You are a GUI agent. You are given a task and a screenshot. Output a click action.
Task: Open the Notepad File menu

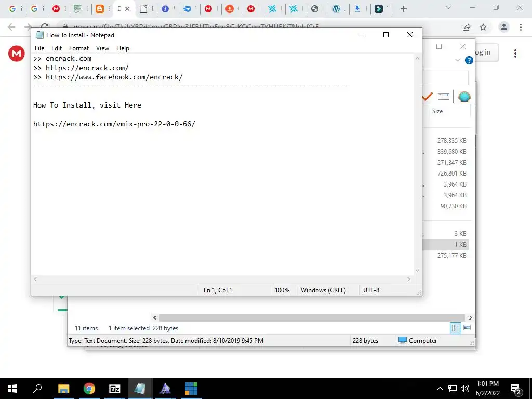click(39, 48)
